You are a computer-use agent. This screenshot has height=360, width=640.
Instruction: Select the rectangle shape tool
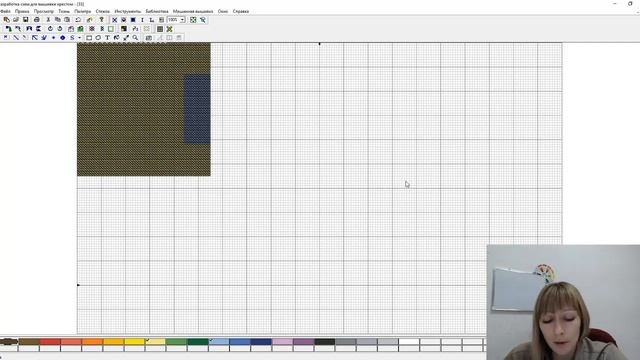[89, 38]
